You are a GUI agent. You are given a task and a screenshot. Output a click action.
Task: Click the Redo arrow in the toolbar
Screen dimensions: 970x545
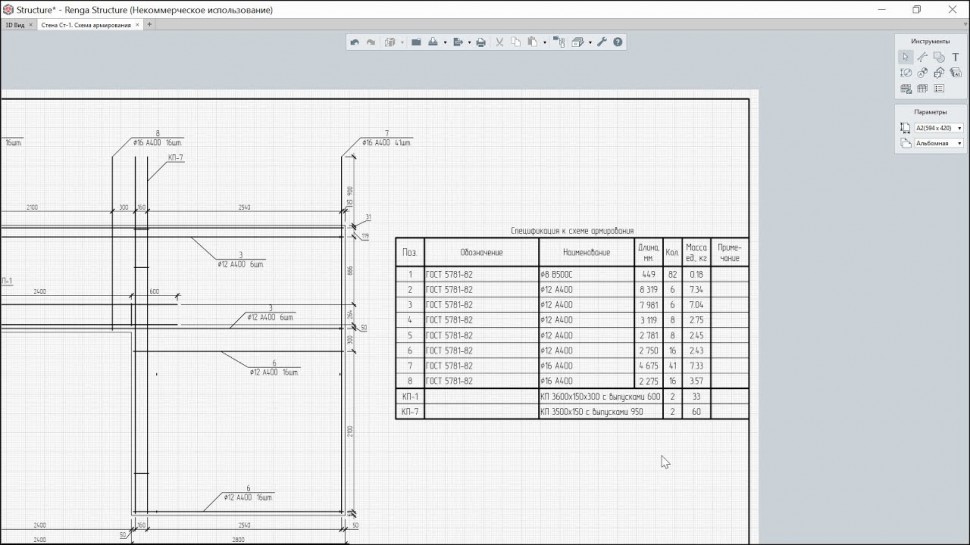point(371,42)
